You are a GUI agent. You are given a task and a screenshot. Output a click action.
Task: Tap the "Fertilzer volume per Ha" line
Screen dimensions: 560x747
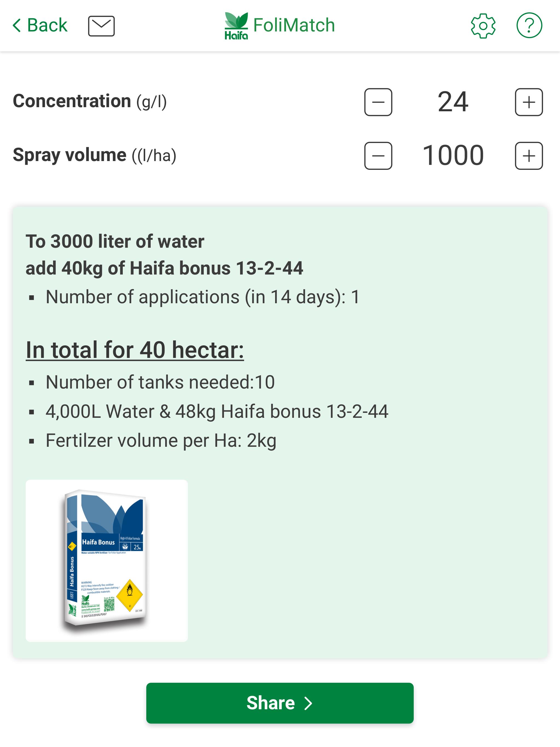[x=161, y=440]
